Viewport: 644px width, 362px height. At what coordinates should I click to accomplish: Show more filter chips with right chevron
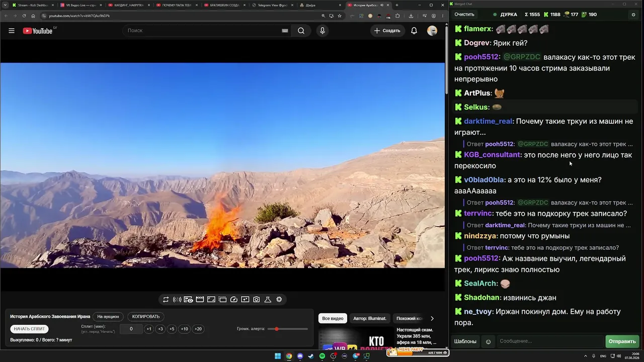pos(432,319)
